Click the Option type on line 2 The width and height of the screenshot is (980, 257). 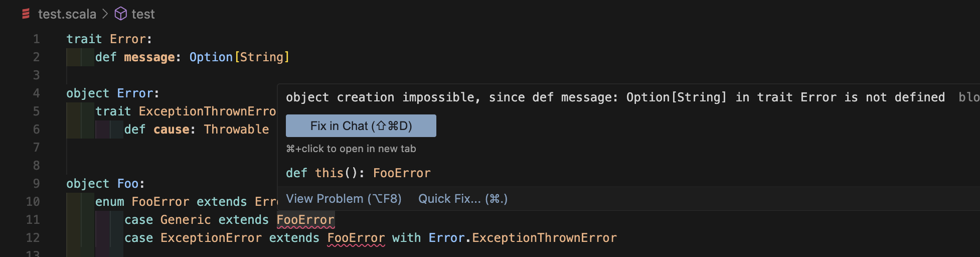[211, 57]
